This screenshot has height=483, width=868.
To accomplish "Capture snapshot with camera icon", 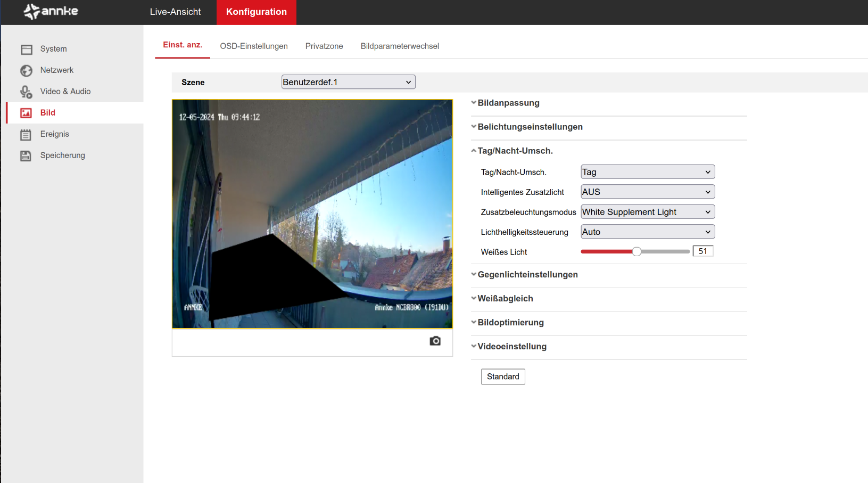I will tap(435, 341).
